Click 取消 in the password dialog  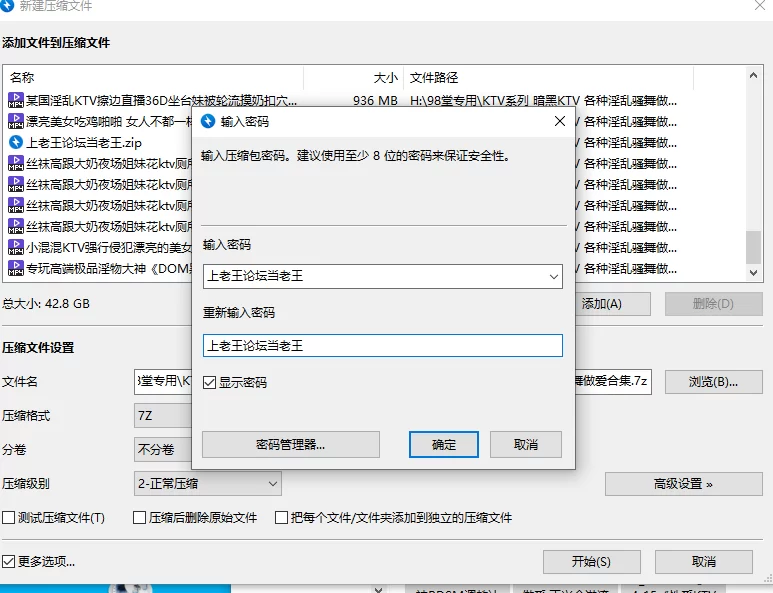click(526, 445)
